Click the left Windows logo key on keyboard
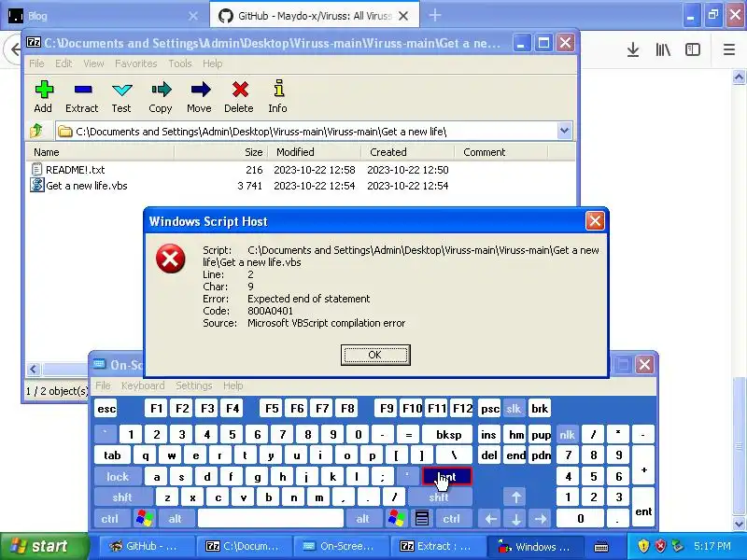Image resolution: width=747 pixels, height=560 pixels. coord(145,518)
